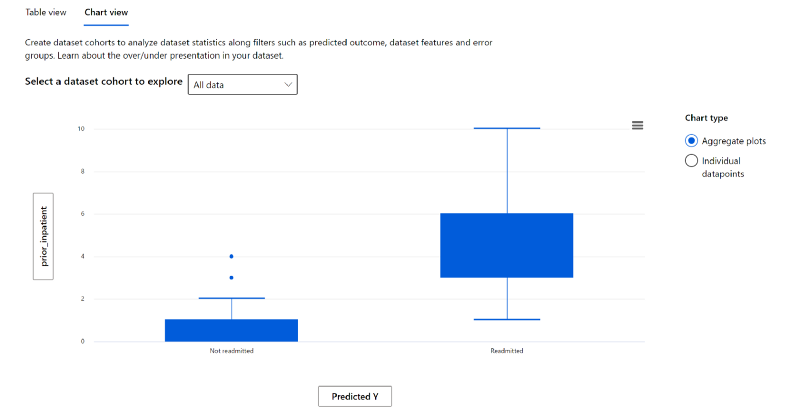Click the outlier point at value 4
Viewport: 800px width, 414px height.
(x=232, y=256)
